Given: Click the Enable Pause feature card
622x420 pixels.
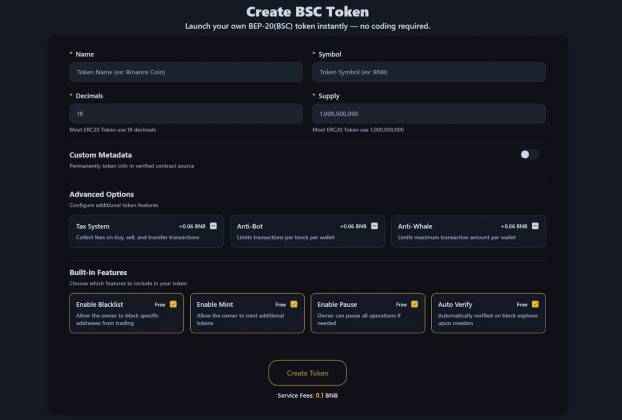Looking at the screenshot, I should (358, 318).
